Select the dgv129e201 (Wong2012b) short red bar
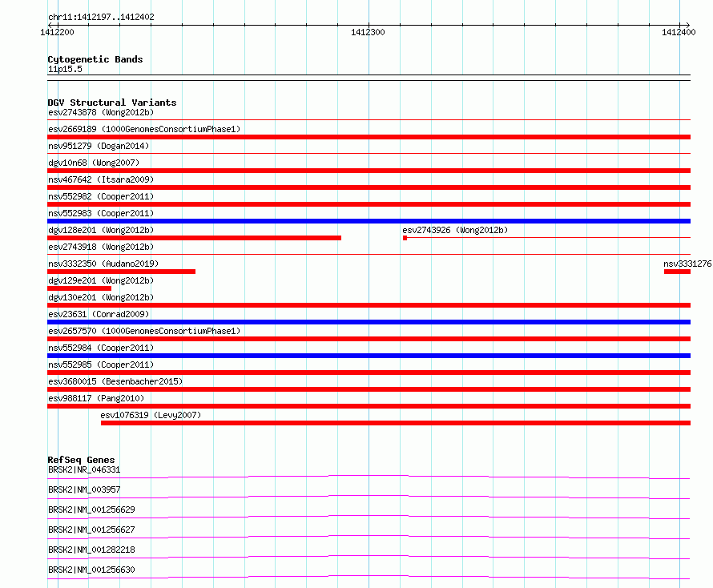Image resolution: width=713 pixels, height=588 pixels. click(x=79, y=288)
